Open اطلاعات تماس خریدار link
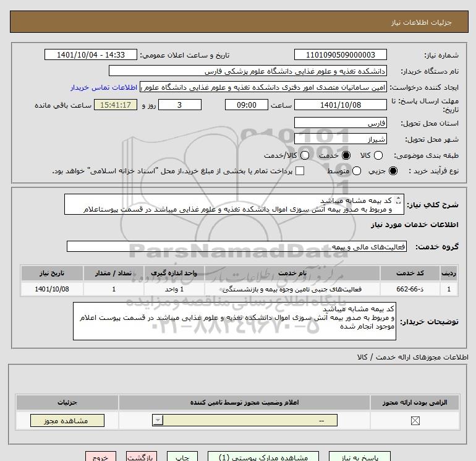The image size is (476, 461). [x=104, y=87]
